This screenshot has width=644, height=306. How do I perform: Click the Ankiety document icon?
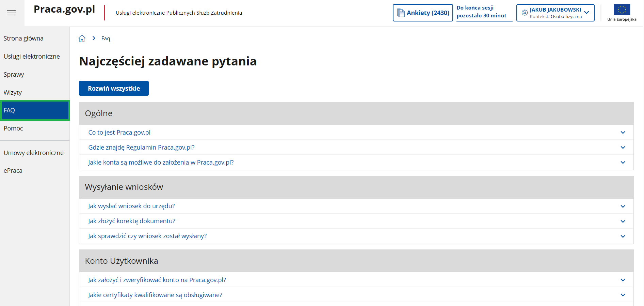click(401, 13)
